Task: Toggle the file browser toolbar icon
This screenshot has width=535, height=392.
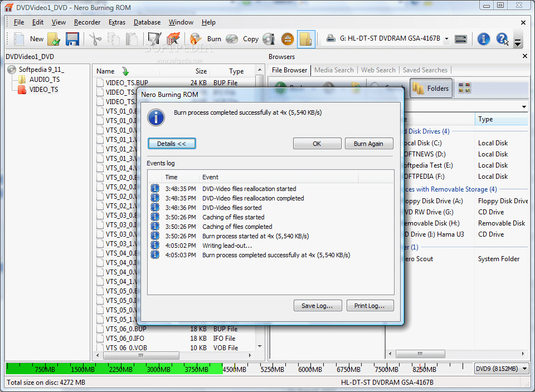Action: [x=306, y=39]
